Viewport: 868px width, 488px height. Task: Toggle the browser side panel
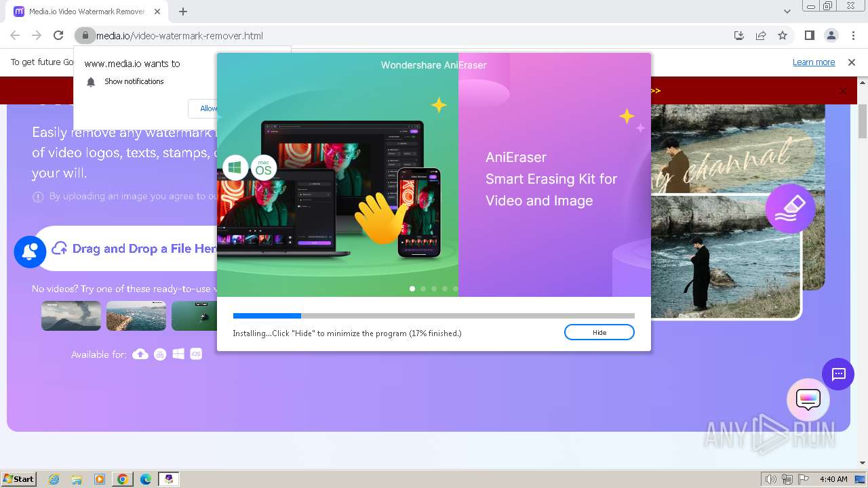pyautogui.click(x=809, y=35)
